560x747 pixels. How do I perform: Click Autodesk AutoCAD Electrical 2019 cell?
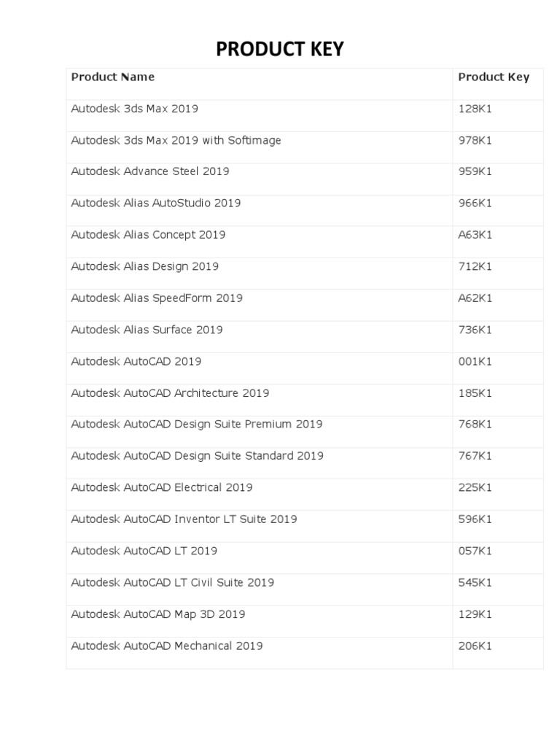click(162, 487)
